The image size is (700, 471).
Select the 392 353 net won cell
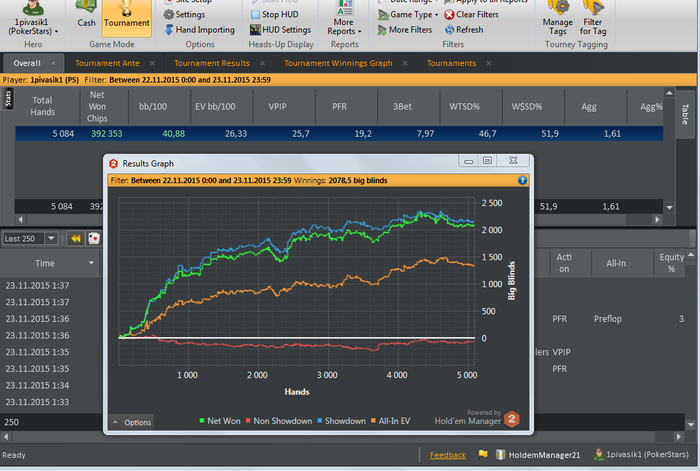click(x=107, y=133)
